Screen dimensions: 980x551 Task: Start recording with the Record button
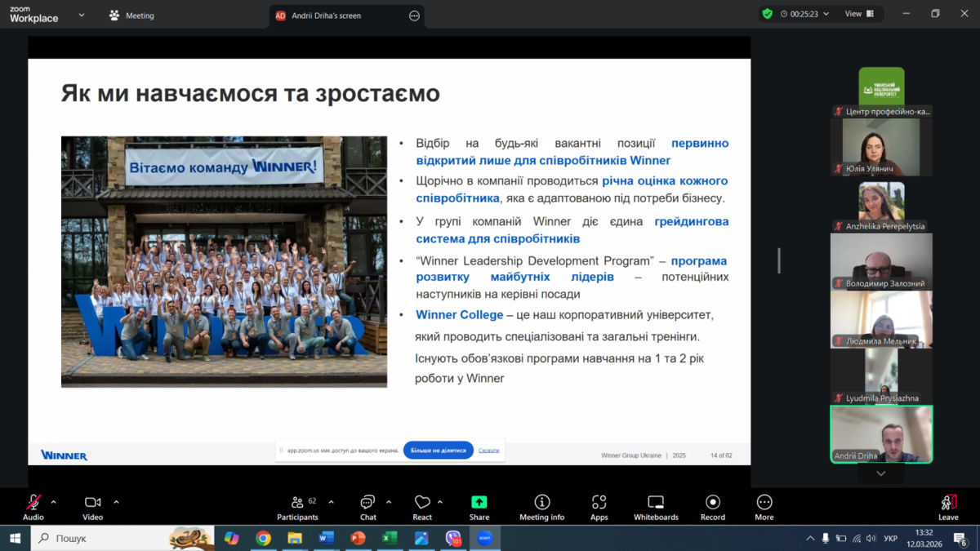(x=712, y=506)
